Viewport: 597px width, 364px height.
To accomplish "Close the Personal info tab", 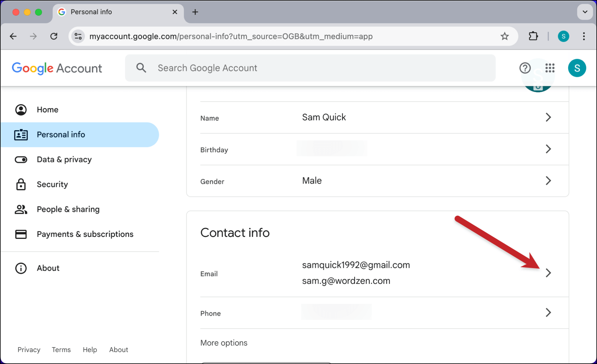I will pyautogui.click(x=175, y=12).
